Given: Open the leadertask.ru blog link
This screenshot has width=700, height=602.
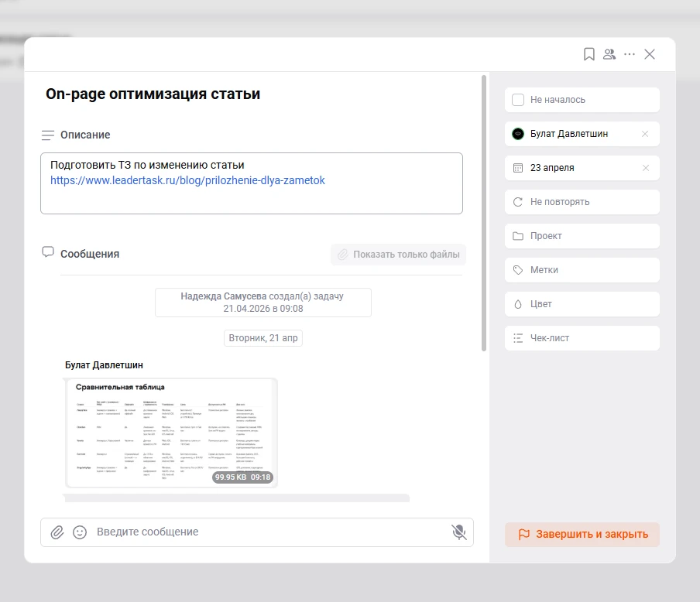Looking at the screenshot, I should pos(187,180).
